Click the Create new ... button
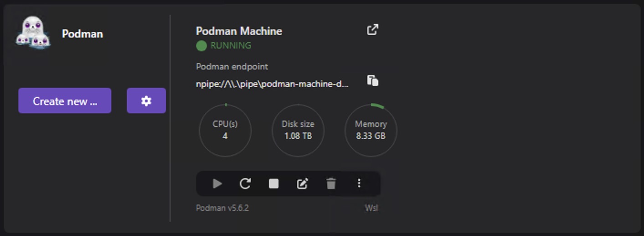Image resolution: width=644 pixels, height=236 pixels. point(65,100)
